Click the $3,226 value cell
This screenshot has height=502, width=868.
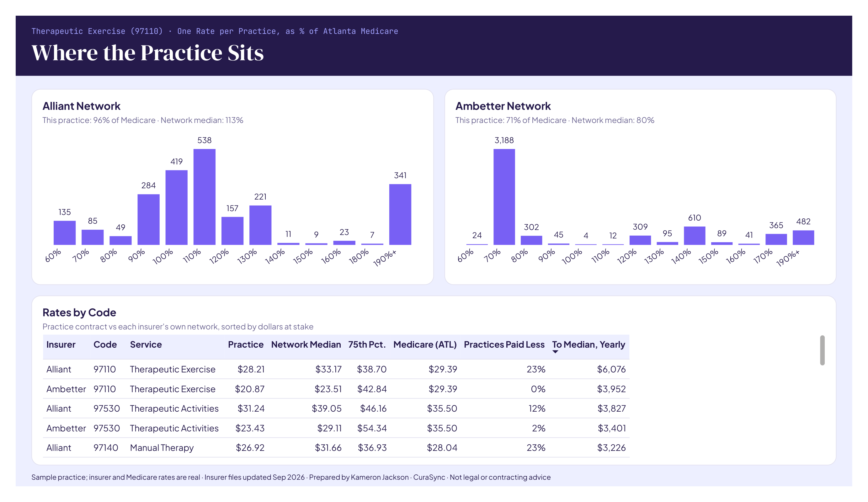coord(611,447)
